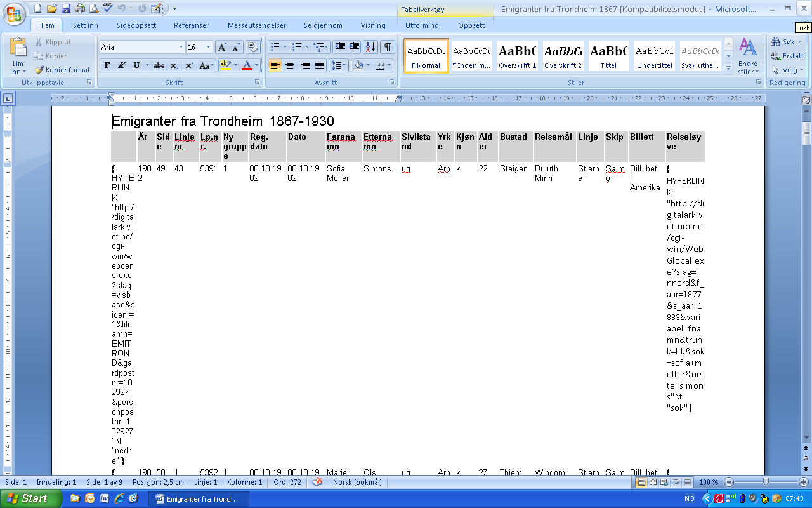Click the increase indent icon

(x=355, y=47)
